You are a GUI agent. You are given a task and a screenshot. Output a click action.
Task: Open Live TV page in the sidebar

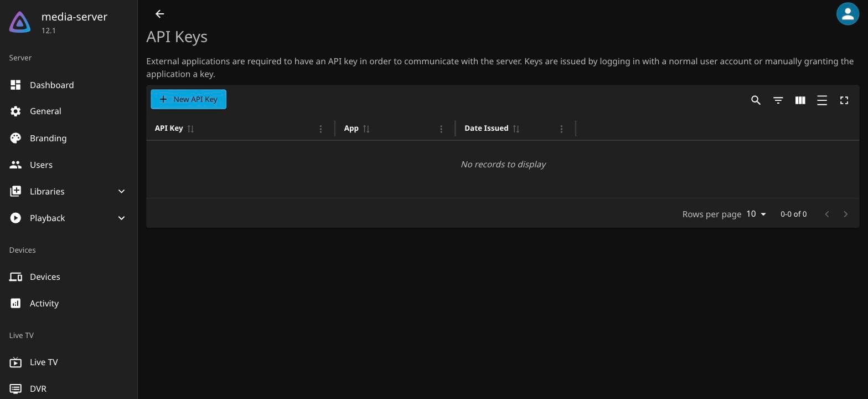[69, 362]
